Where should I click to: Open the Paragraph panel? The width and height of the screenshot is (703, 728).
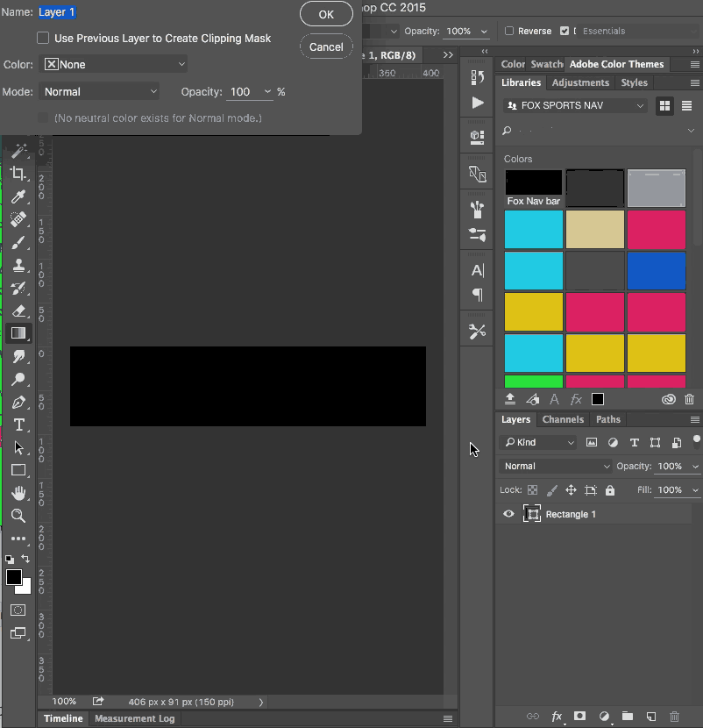[x=476, y=296]
